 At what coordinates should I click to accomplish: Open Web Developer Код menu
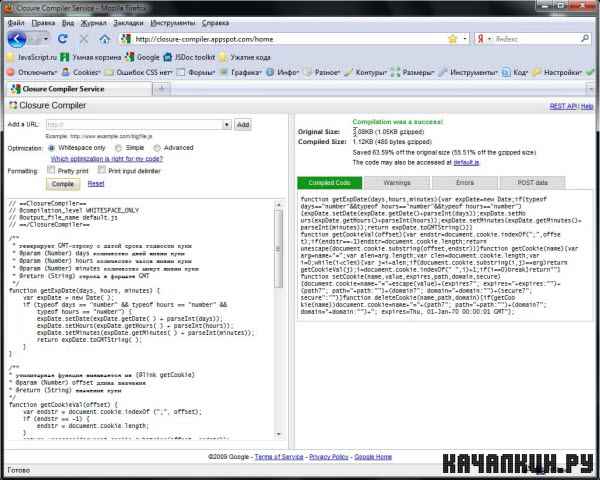(x=515, y=72)
